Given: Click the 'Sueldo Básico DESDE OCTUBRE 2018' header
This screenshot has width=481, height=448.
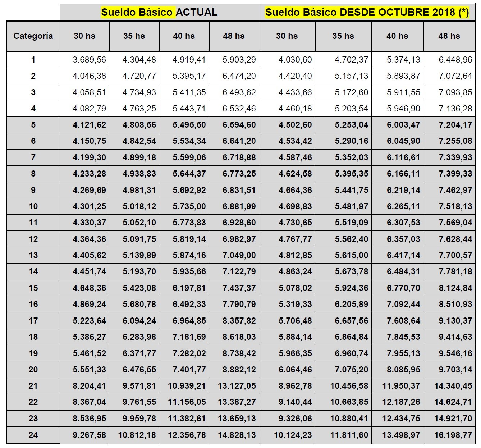Looking at the screenshot, I should [x=367, y=12].
